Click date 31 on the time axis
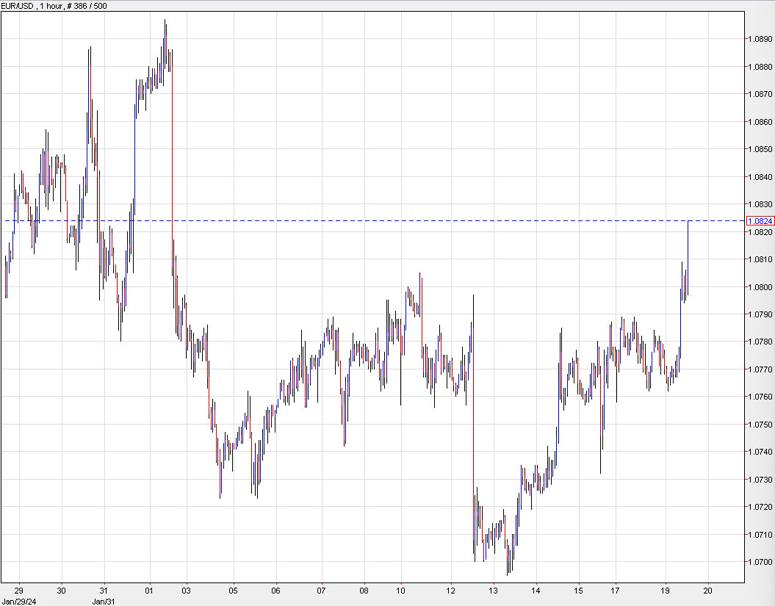The height and width of the screenshot is (606, 775). click(x=104, y=591)
